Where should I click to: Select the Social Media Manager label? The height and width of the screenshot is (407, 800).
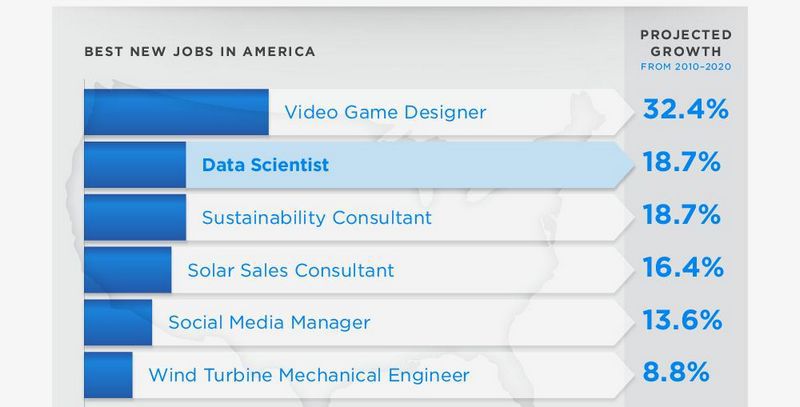click(269, 323)
